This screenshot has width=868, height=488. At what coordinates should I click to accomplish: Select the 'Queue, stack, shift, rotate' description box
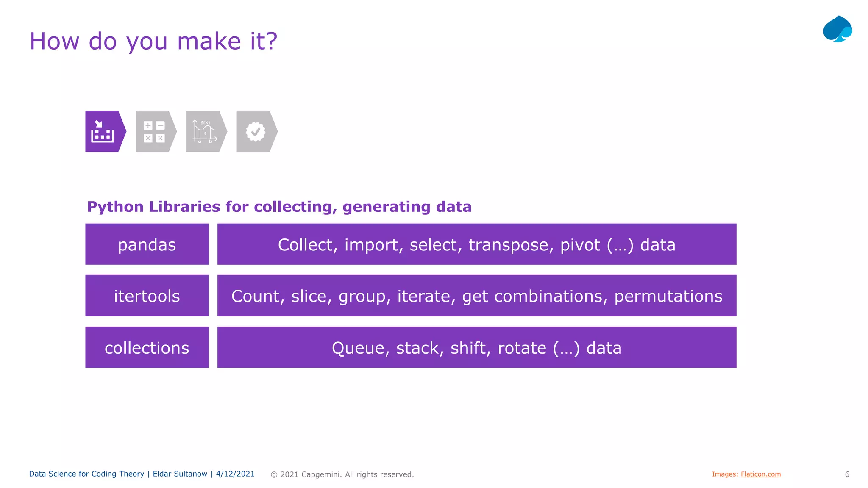[476, 347]
